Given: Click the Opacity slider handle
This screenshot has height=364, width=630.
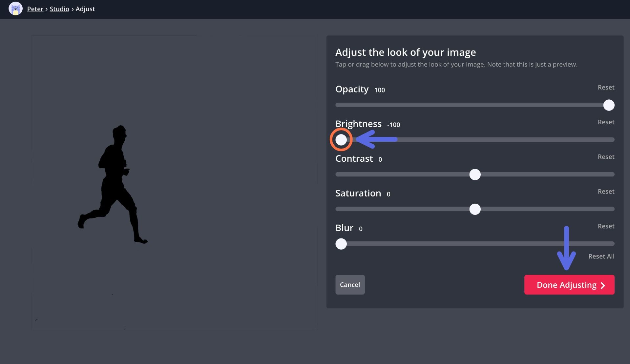Looking at the screenshot, I should click(609, 105).
